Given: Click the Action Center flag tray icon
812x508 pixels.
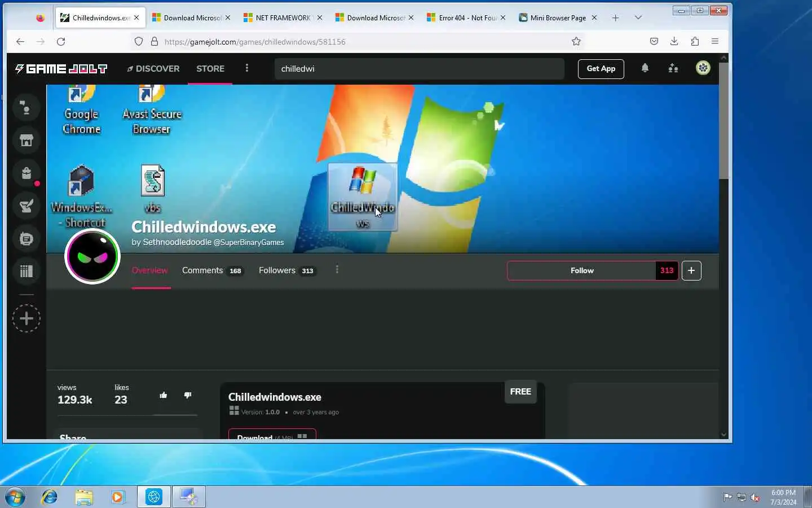Looking at the screenshot, I should 727,497.
